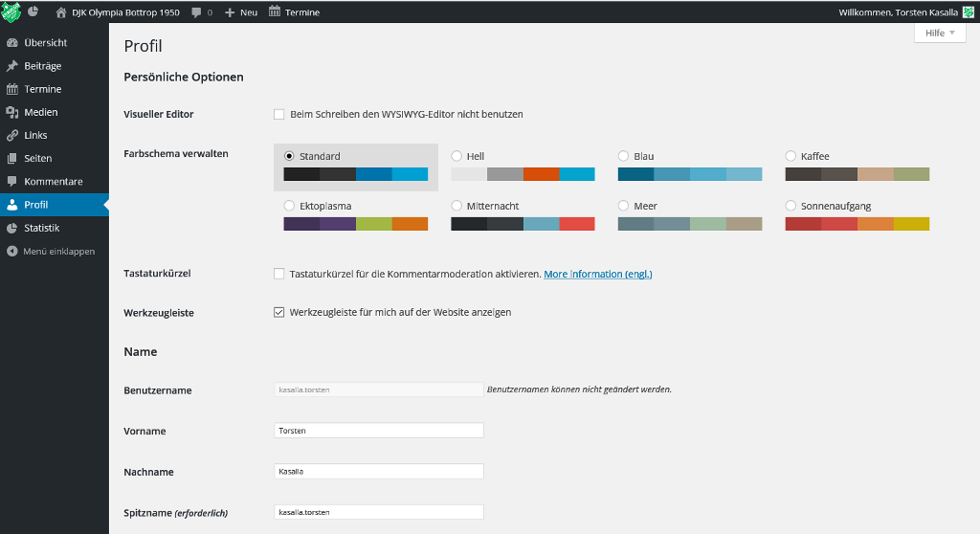Expand the Hilfe dropdown tab
The height and width of the screenshot is (534, 980).
(x=940, y=33)
